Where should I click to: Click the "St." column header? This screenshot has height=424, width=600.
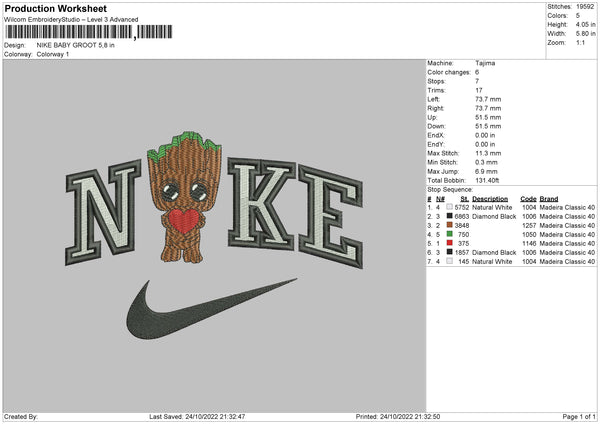tap(465, 199)
